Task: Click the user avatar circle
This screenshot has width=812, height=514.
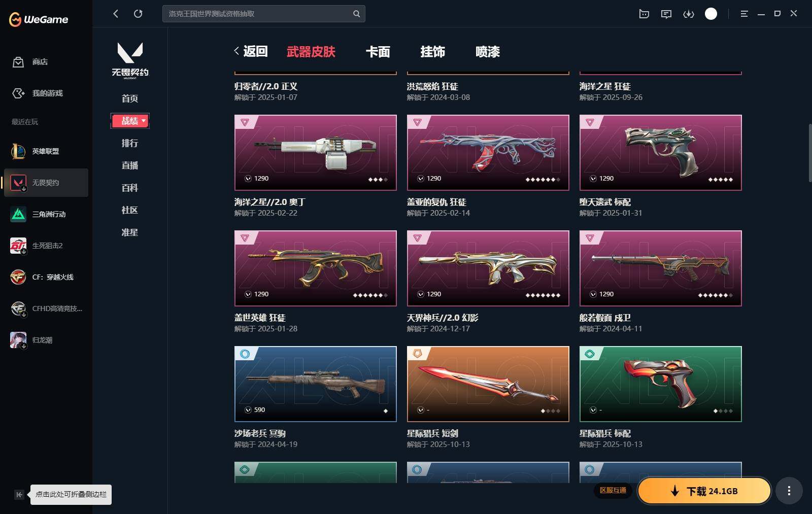Action: tap(711, 14)
